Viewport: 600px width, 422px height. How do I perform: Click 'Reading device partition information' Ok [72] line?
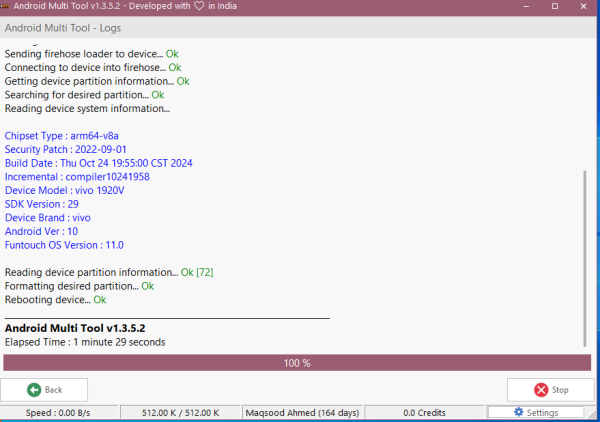point(109,272)
